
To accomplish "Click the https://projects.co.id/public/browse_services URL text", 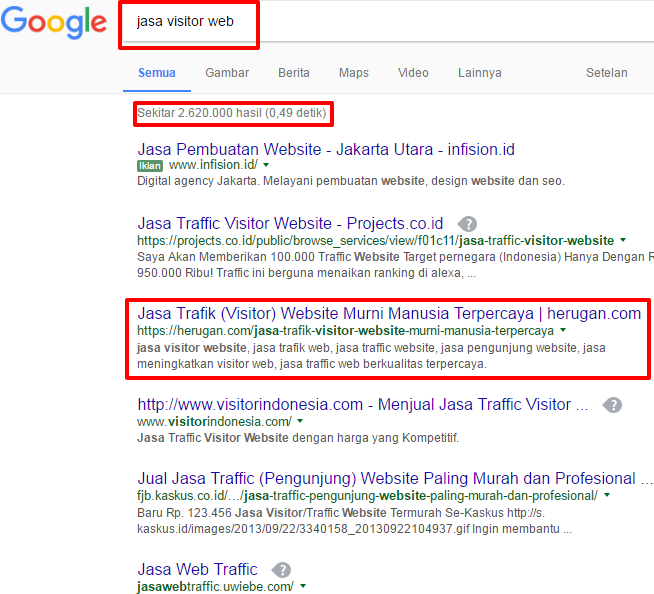I will click(376, 241).
